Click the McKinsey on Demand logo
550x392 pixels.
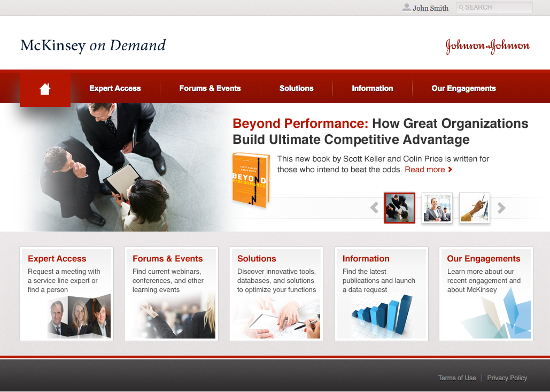coord(93,45)
